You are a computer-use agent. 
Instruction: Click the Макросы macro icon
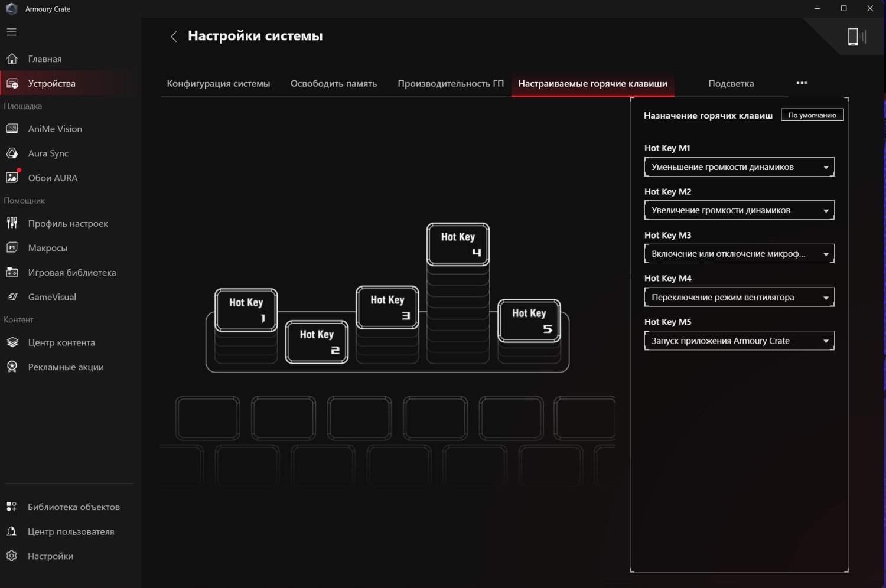point(12,248)
